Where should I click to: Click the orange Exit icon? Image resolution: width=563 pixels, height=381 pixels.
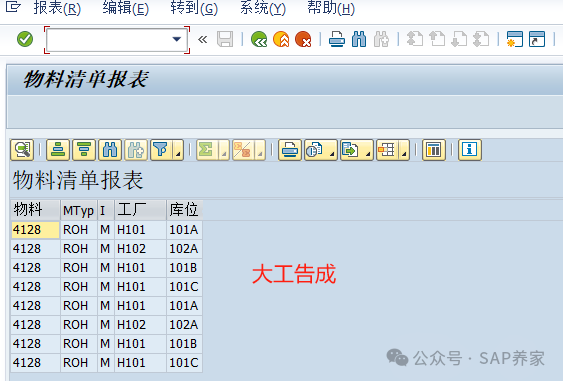281,39
